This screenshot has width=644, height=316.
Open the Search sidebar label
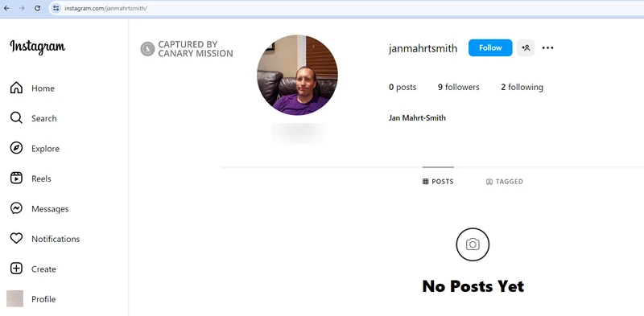point(44,119)
